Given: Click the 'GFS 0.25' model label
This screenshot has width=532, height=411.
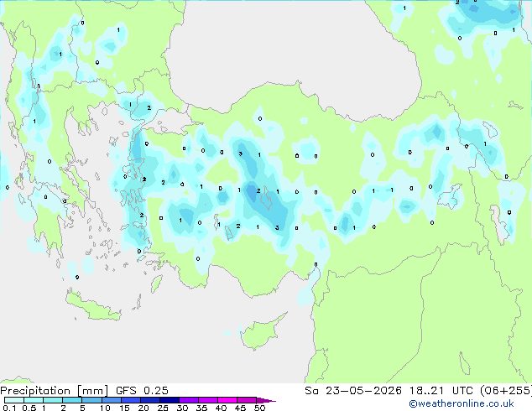Looking at the screenshot, I should point(142,391).
